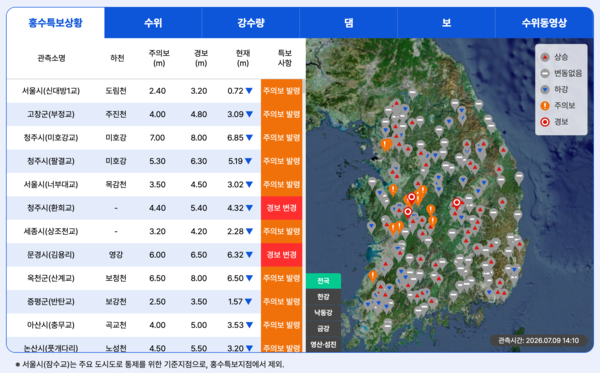Image resolution: width=600 pixels, height=373 pixels.
Task: Click the 목감천 river cell
Action: [x=116, y=185]
